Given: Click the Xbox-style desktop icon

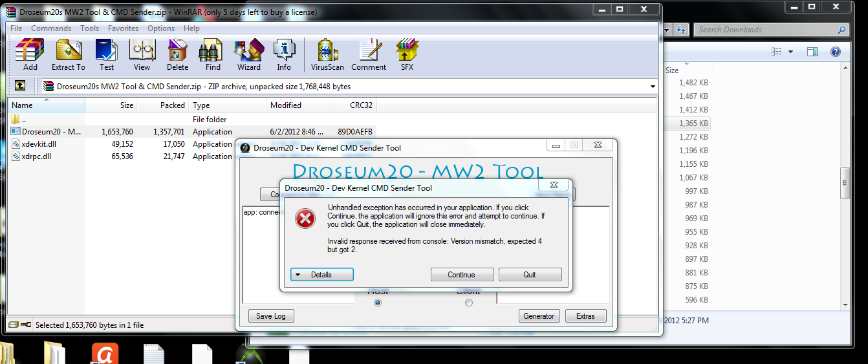Looking at the screenshot, I should coord(249,355).
